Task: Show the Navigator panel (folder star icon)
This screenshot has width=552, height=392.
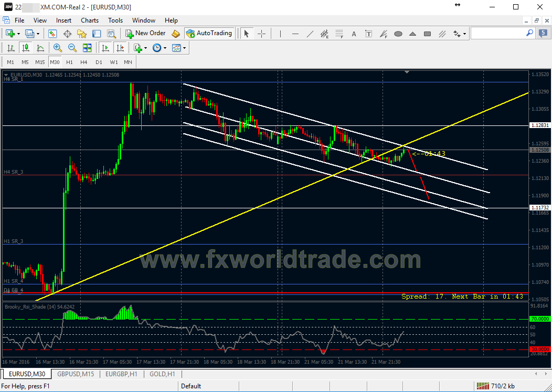Action: [82, 34]
